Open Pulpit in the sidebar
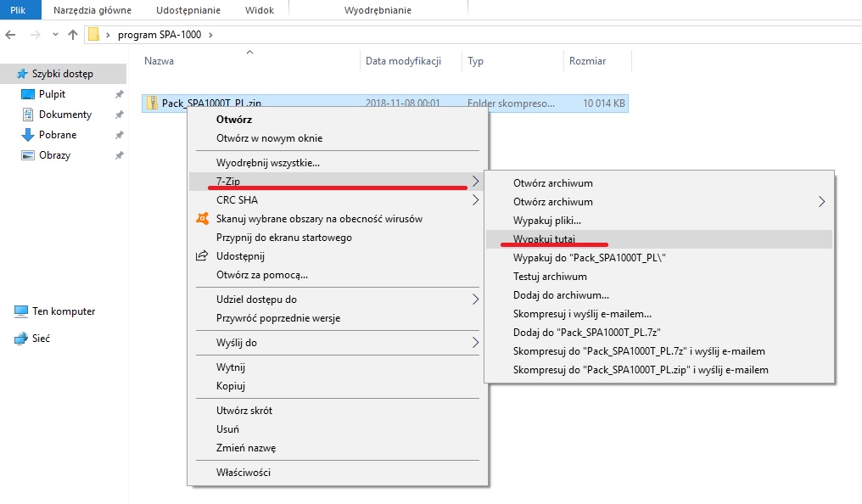The height and width of the screenshot is (504, 862). [52, 94]
